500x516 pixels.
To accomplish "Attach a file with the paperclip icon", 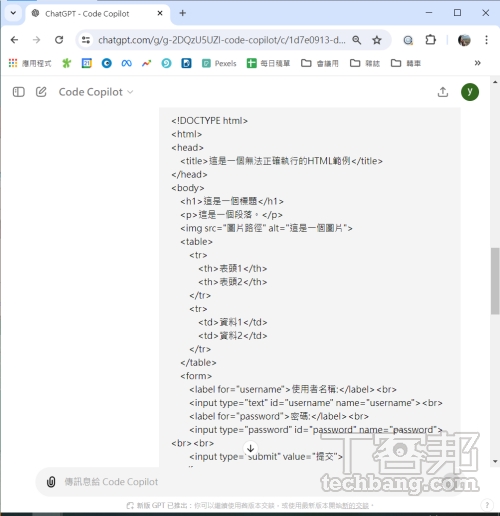I will 51,482.
